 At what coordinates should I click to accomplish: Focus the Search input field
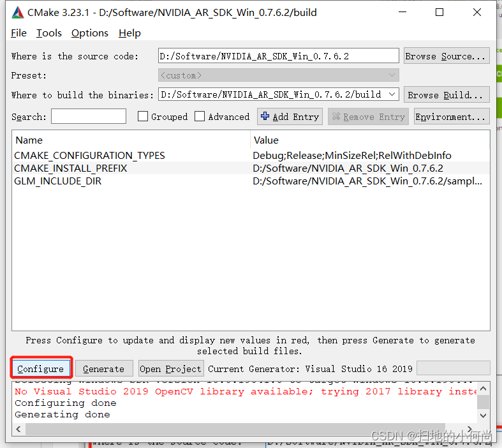tap(89, 116)
